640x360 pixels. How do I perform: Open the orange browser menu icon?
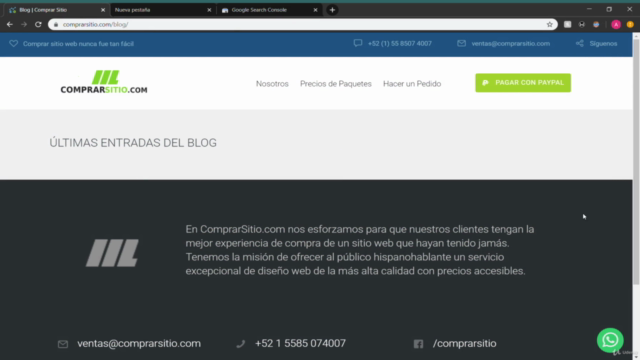point(630,24)
